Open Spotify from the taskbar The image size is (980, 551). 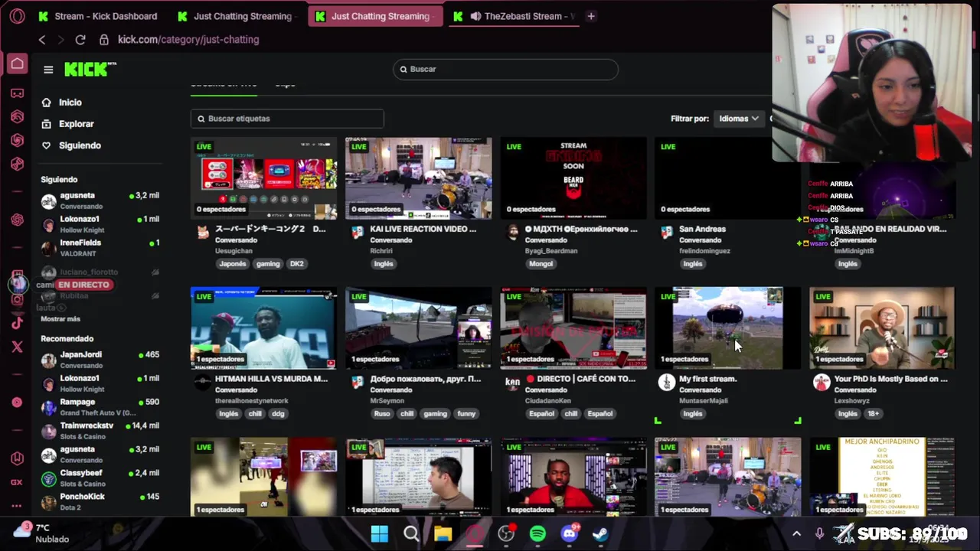(x=537, y=533)
